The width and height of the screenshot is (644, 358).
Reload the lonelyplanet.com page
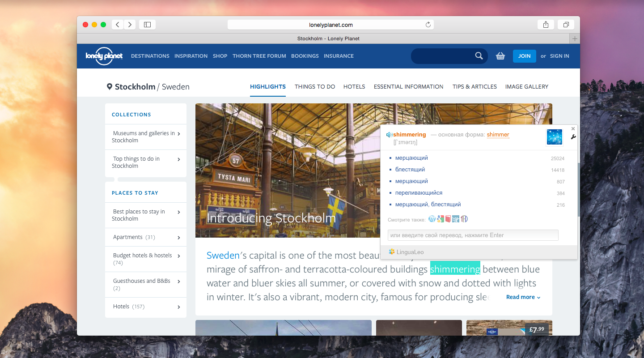coord(428,25)
